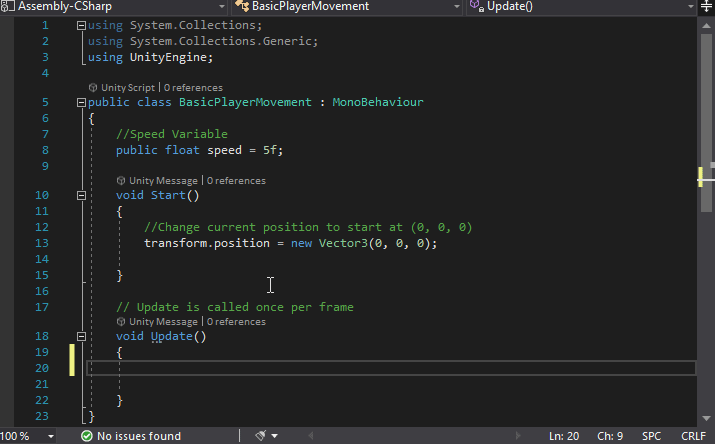This screenshot has height=444, width=715.
Task: Click the code cleanup broom icon
Action: pos(260,436)
